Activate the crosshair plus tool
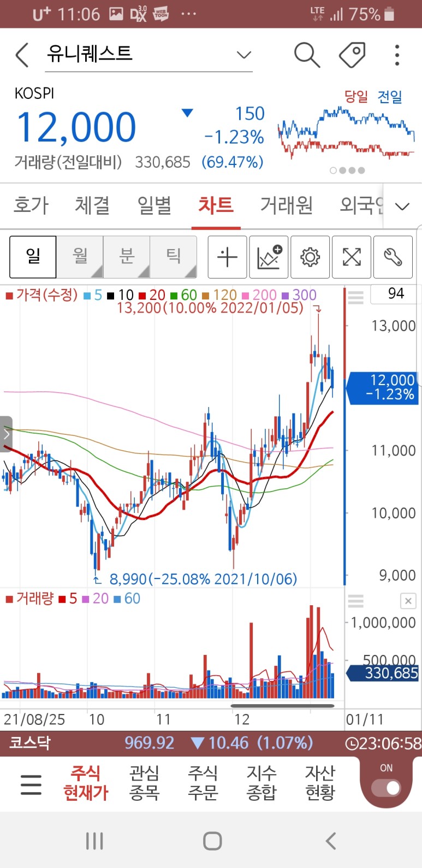Viewport: 422px width, 868px height. [228, 257]
